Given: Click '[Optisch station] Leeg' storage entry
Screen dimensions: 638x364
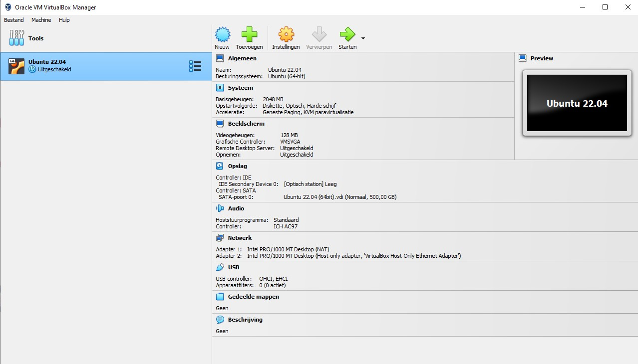Looking at the screenshot, I should point(310,184).
